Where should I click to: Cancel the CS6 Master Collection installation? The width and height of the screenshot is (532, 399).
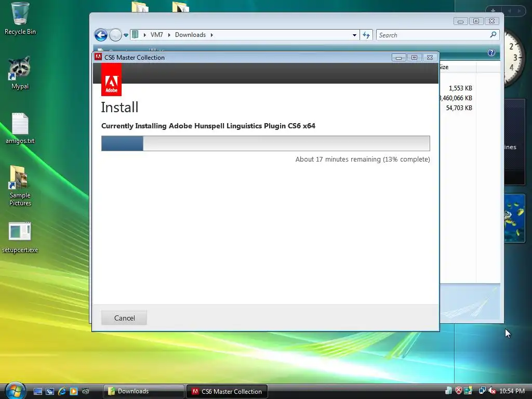pos(124,318)
